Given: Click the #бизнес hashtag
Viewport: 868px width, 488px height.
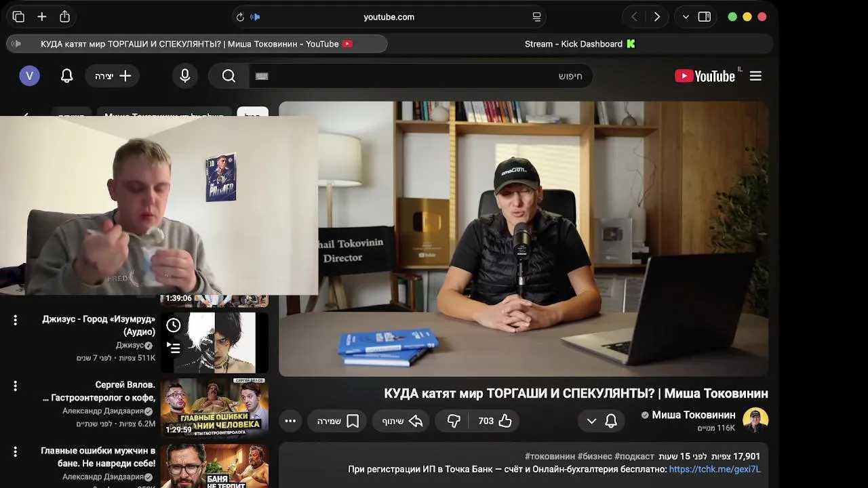Looking at the screenshot, I should coord(595,456).
